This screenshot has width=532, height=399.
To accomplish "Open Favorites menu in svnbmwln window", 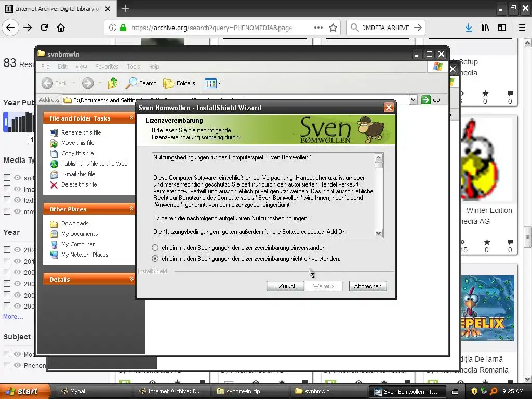I will [107, 66].
